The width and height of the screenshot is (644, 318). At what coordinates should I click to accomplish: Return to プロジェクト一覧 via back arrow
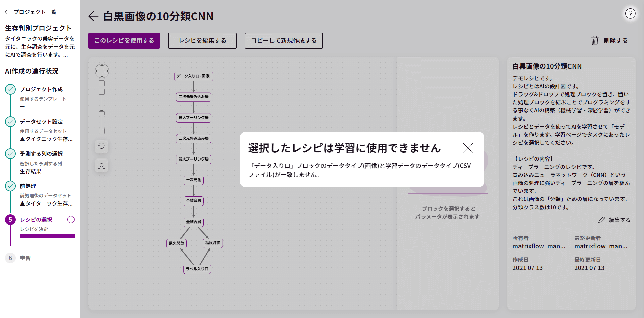[7, 12]
